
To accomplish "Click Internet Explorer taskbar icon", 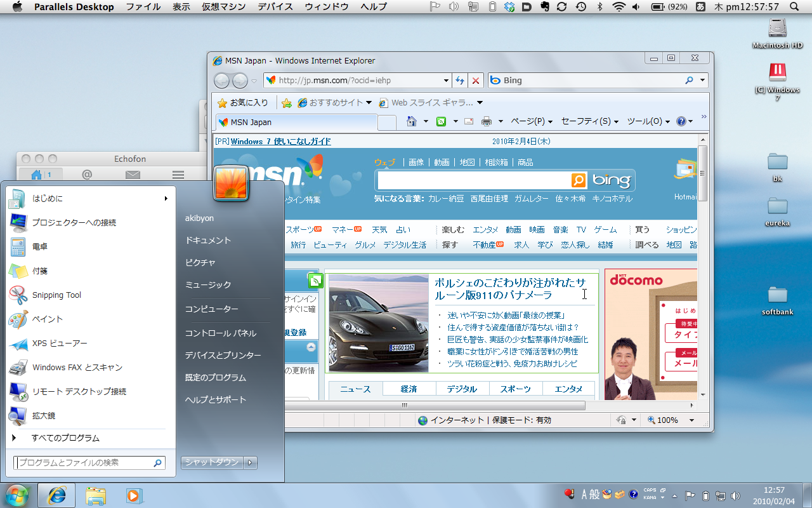I will coord(56,495).
